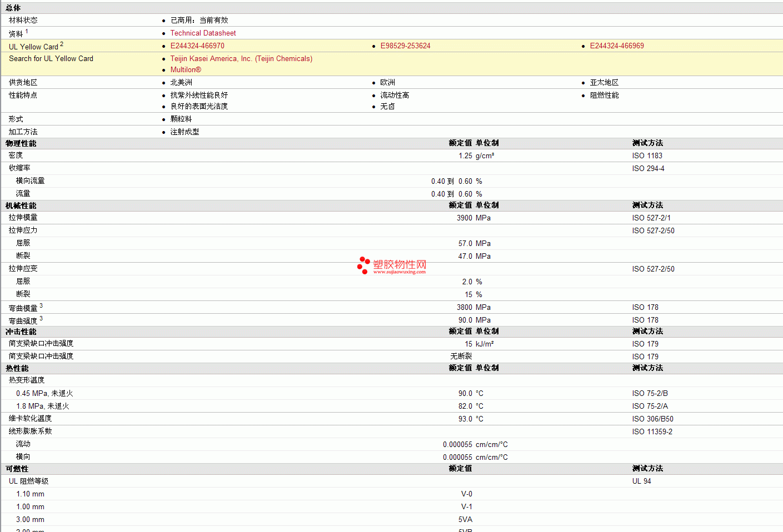Select the 资料 row label
Image resolution: width=783 pixels, height=532 pixels.
point(16,34)
